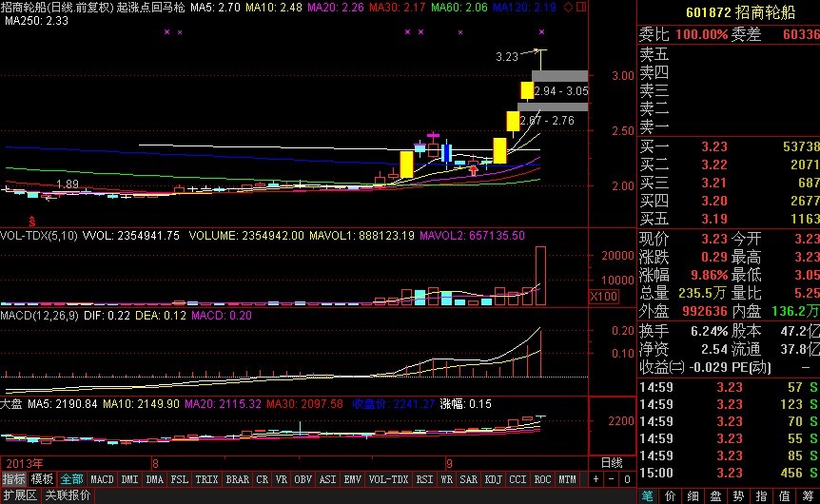Screen dimensions: 820x504
Task: Click the red square panel icon in header
Action: (x=580, y=8)
